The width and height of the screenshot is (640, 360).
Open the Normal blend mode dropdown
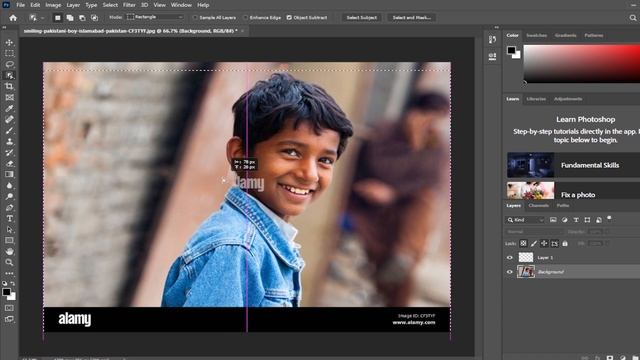click(x=533, y=232)
